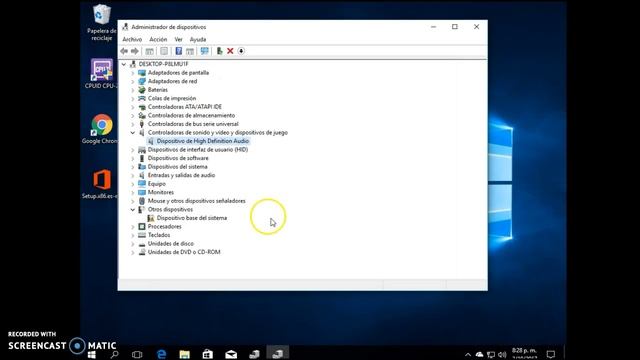The width and height of the screenshot is (640, 360).
Task: Click the Properties toolbar icon
Action: (164, 51)
